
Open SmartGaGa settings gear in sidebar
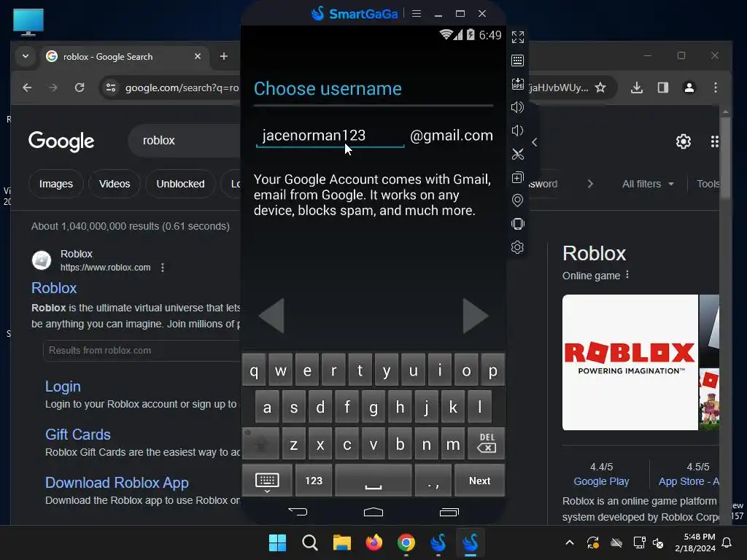pos(517,247)
